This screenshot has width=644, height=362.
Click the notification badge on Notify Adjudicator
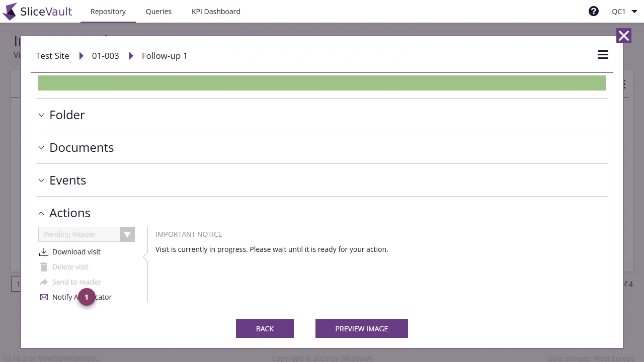pyautogui.click(x=87, y=297)
